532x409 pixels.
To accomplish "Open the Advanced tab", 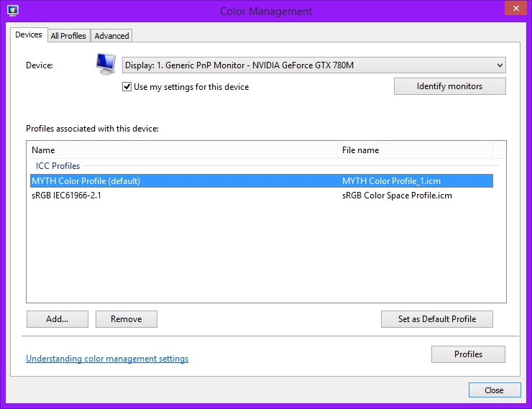I will tap(111, 36).
